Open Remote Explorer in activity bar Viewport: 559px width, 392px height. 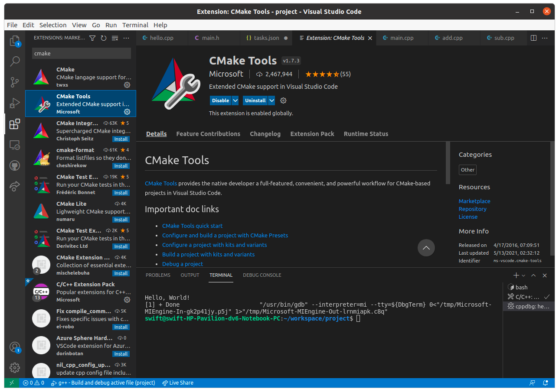15,145
